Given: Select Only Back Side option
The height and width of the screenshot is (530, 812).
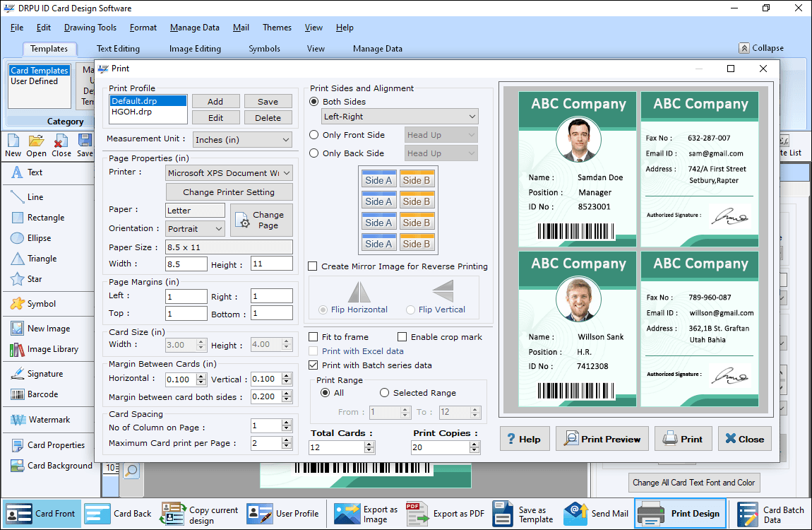Looking at the screenshot, I should [x=314, y=153].
